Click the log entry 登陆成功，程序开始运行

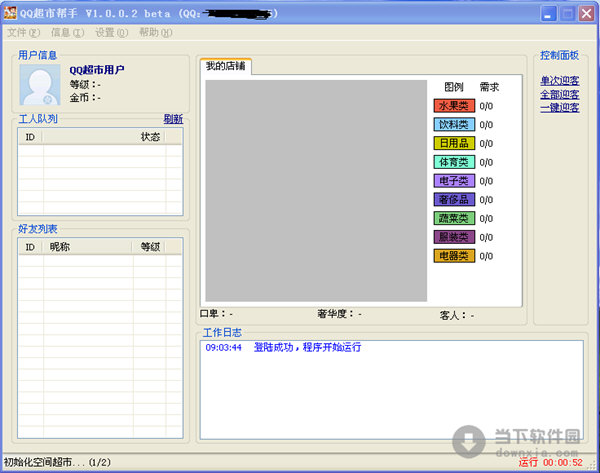click(x=307, y=347)
